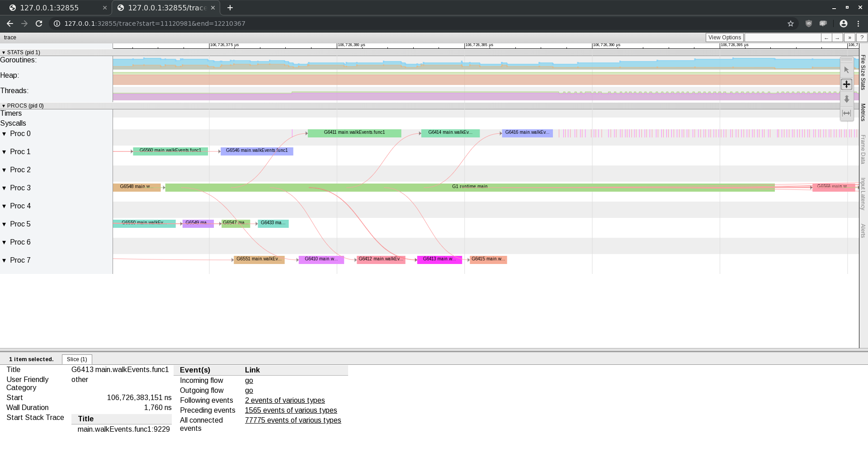Click the double-chevron button in trace toolbar
Image resolution: width=868 pixels, height=476 pixels.
(849, 38)
